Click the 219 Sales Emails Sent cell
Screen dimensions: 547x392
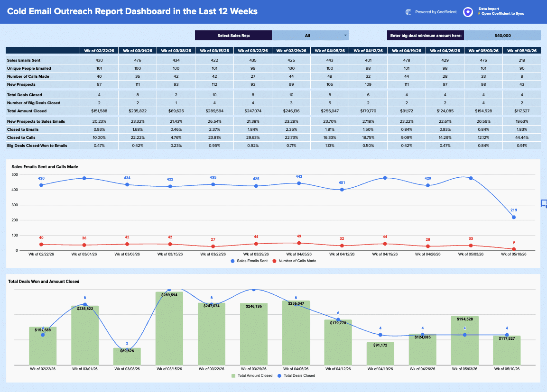(x=522, y=60)
